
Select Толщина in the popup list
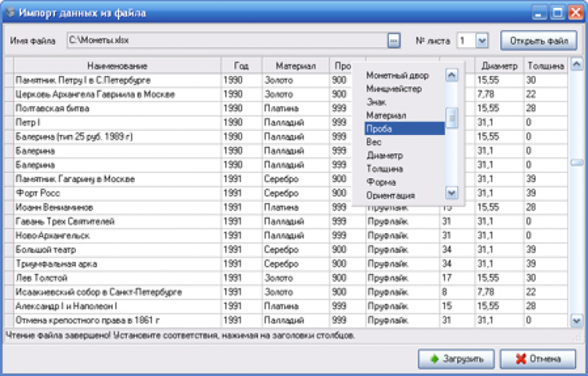[x=405, y=169]
